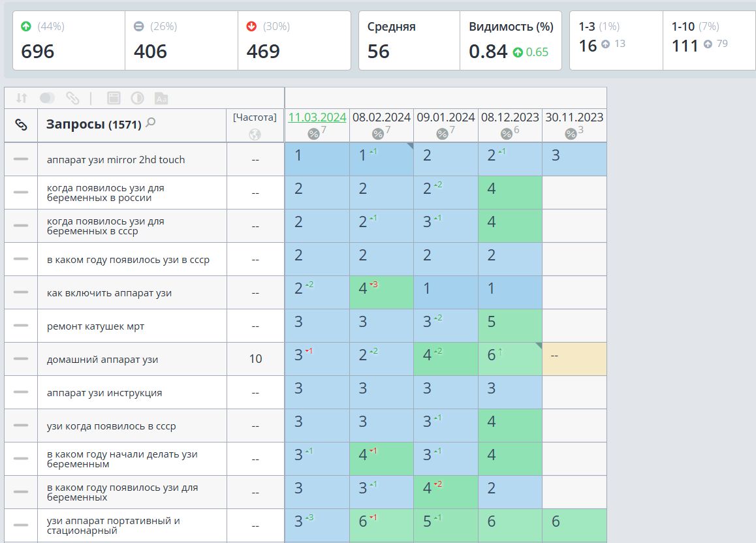Viewport: 756px width, 543px height.
Task: Select the dropped positions 469 stat card
Action: [294, 40]
